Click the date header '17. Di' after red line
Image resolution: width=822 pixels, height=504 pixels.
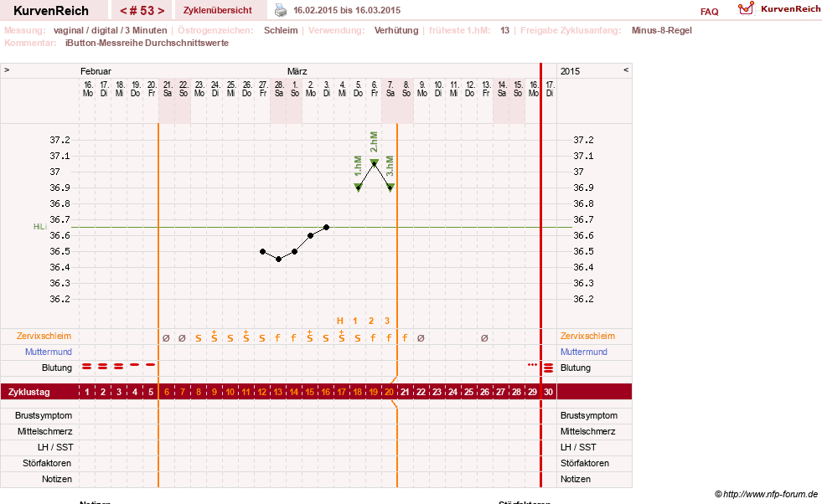[550, 89]
